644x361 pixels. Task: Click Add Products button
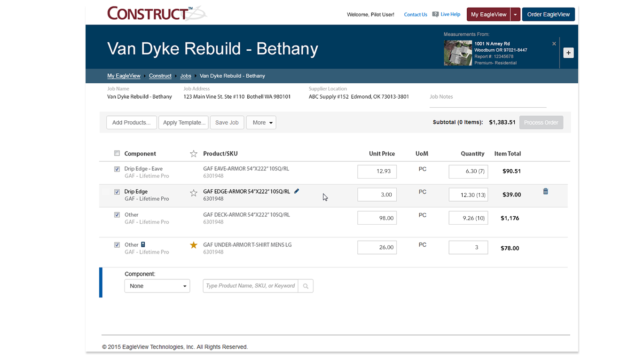(x=131, y=123)
